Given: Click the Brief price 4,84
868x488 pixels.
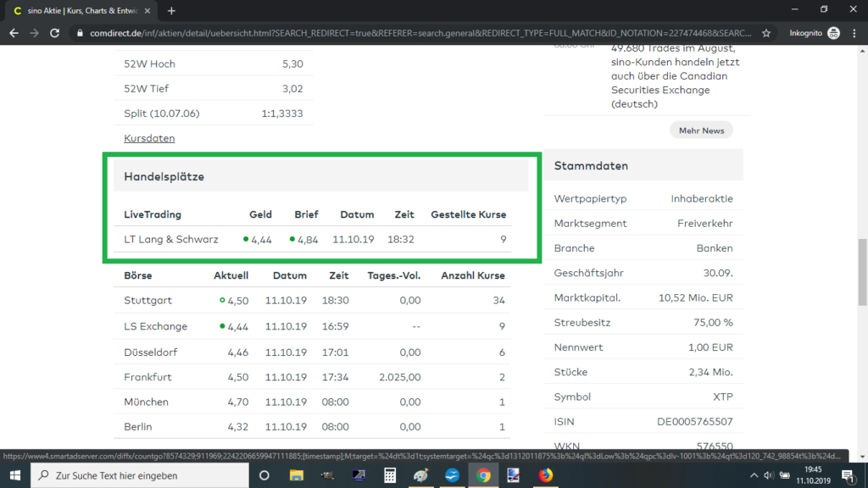Looking at the screenshot, I should (308, 240).
